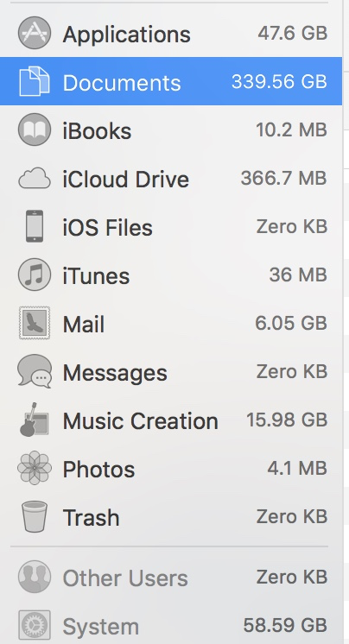Select Music Creation in the list
Image resolution: width=349 pixels, height=644 pixels.
pyautogui.click(x=171, y=420)
